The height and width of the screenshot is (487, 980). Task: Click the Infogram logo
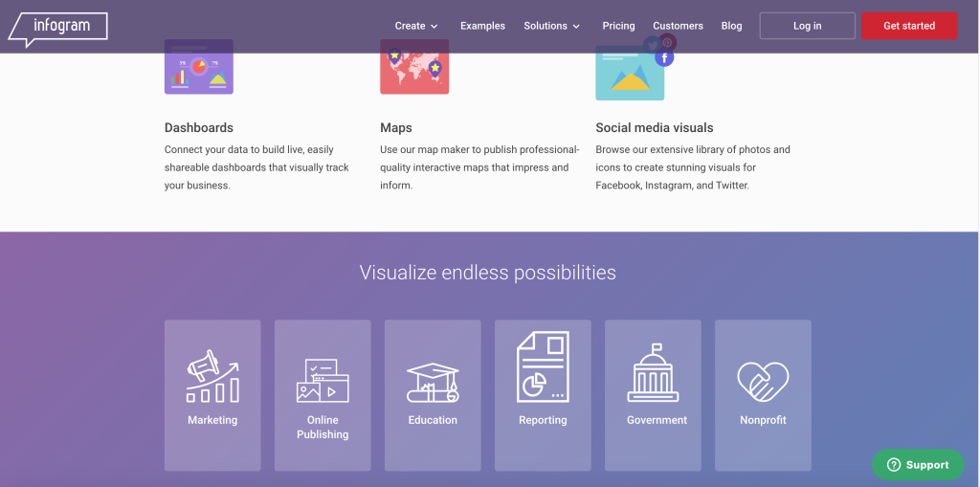point(57,30)
